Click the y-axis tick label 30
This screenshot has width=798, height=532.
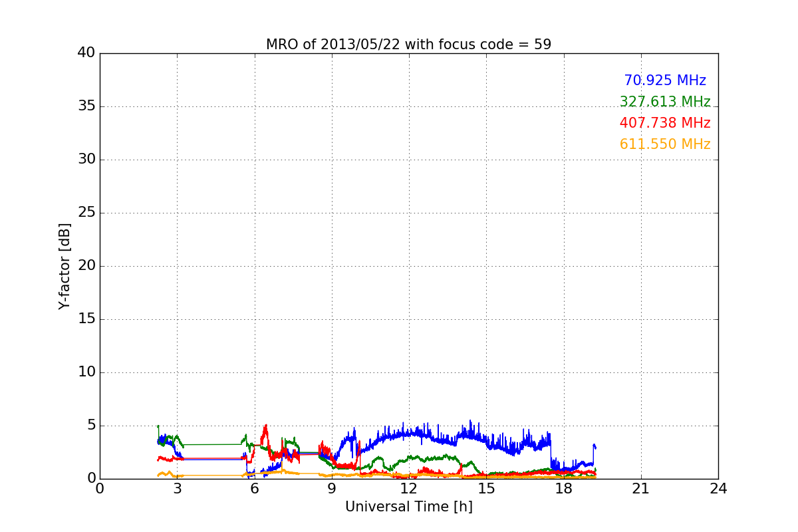[x=86, y=160]
